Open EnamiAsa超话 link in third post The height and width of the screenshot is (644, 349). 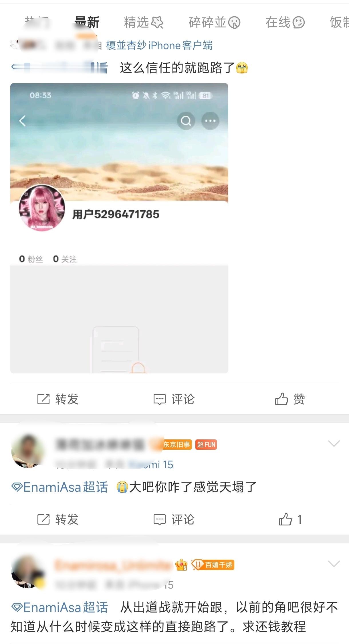[x=60, y=607]
